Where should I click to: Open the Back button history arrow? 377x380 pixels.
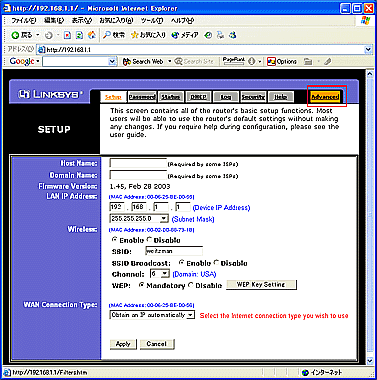point(38,35)
